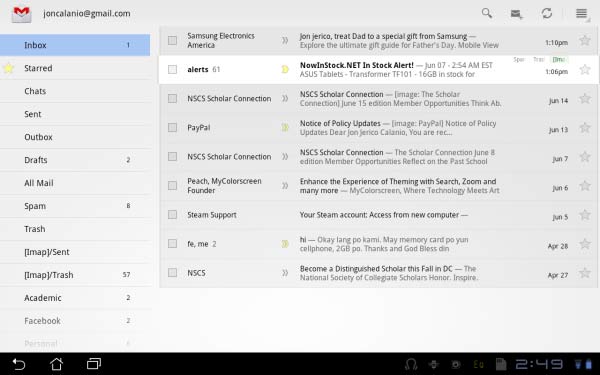This screenshot has height=375, width=600.
Task: Tap Android home button
Action: click(x=56, y=364)
